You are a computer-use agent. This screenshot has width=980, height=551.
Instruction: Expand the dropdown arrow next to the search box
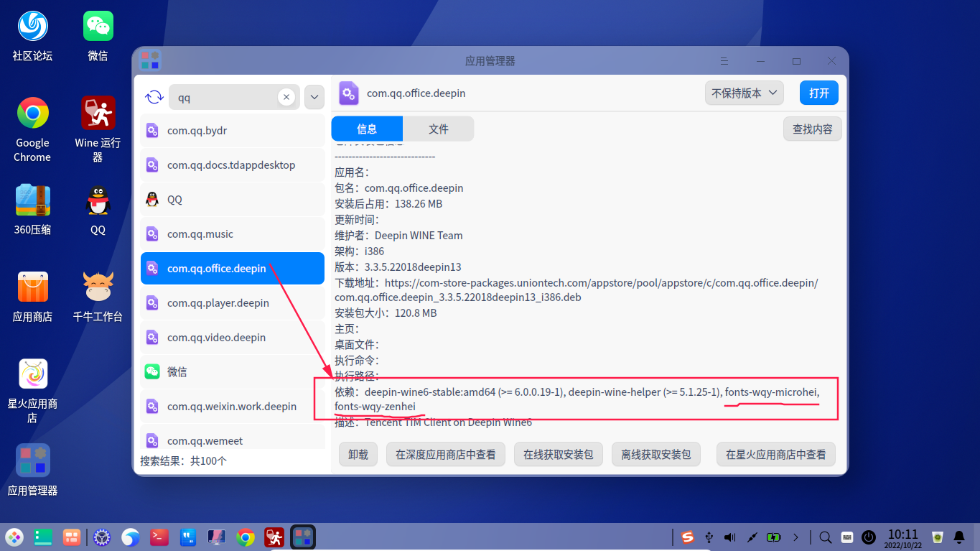click(x=314, y=96)
